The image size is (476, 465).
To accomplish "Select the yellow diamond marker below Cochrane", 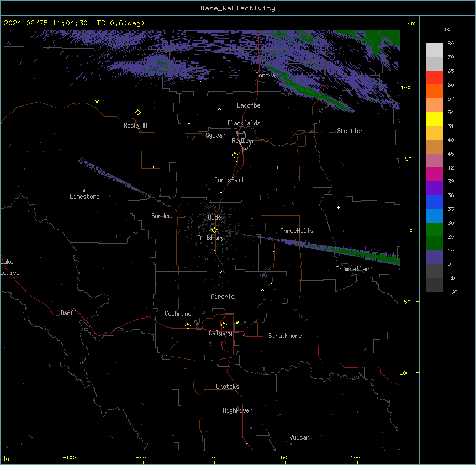I will point(188,326).
